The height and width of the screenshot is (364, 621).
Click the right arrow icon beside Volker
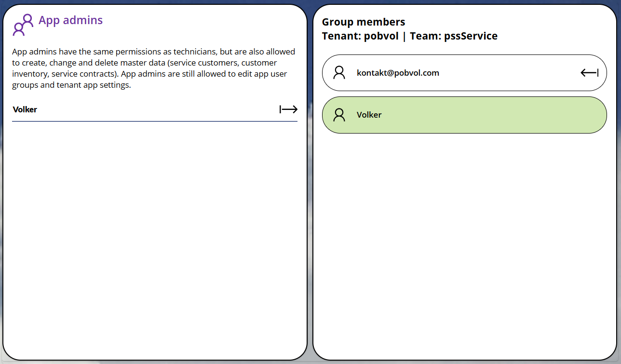[288, 109]
